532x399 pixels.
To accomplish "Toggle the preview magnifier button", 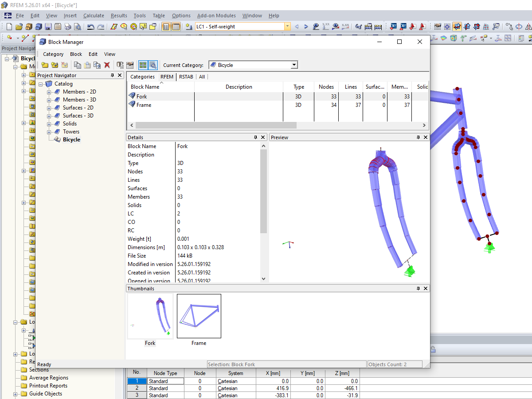I will click(x=153, y=65).
